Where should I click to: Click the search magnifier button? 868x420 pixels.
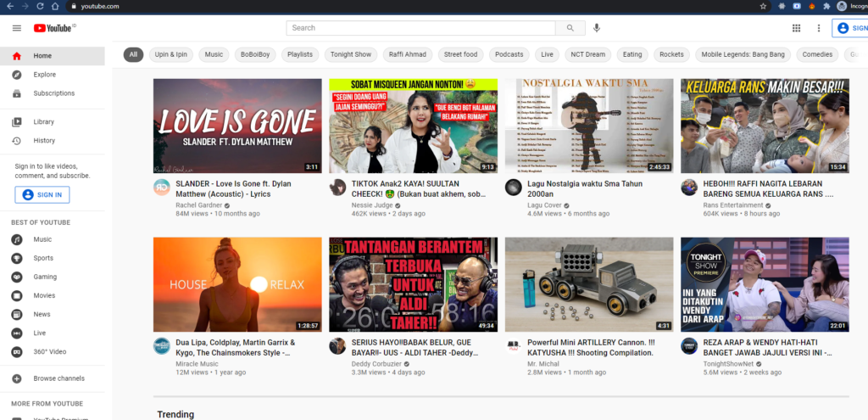570,28
